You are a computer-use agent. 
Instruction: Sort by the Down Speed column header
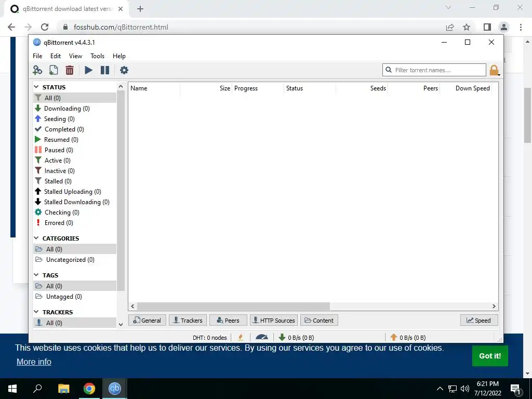click(466, 88)
